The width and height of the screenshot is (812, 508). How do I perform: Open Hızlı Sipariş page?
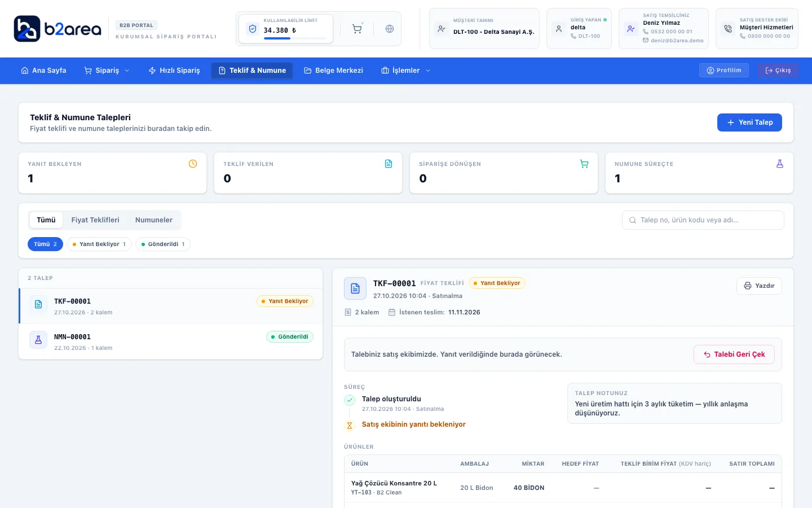tap(174, 71)
